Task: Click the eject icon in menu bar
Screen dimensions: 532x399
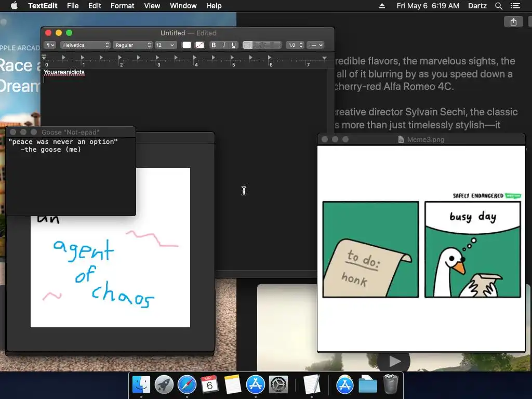Action: (382, 6)
